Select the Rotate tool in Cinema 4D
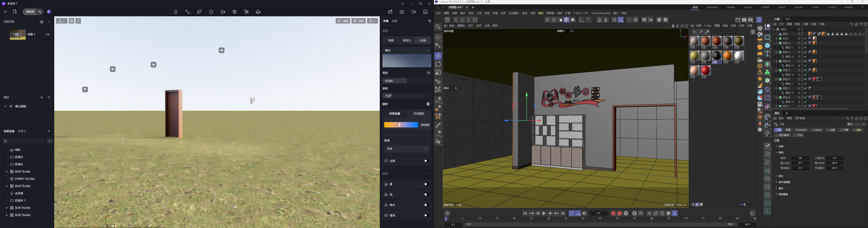The width and height of the screenshot is (868, 228). click(x=438, y=64)
